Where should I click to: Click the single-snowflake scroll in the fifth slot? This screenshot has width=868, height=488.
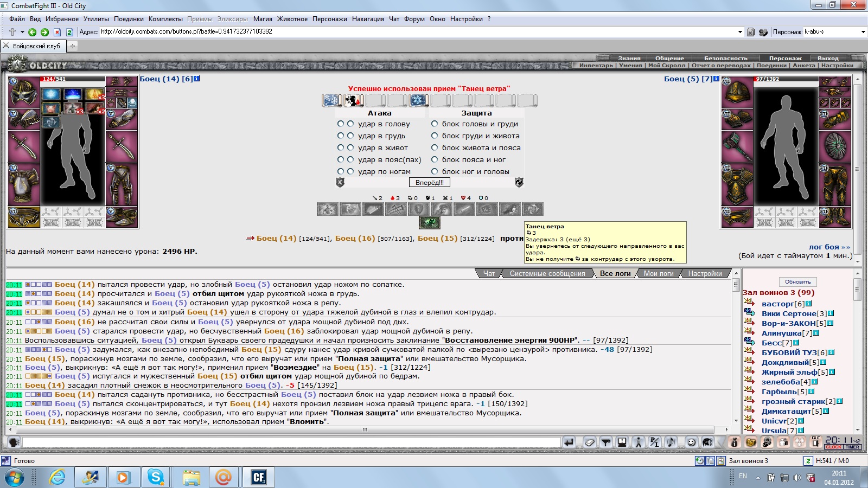click(418, 100)
